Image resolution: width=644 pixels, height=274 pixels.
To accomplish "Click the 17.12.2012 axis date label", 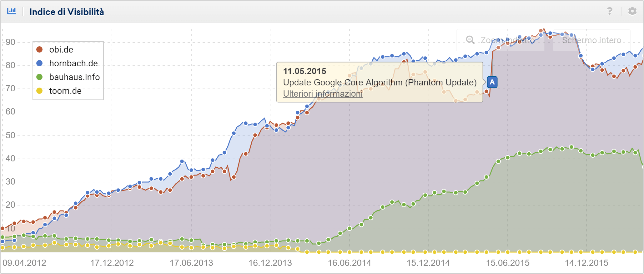I will tap(112, 263).
